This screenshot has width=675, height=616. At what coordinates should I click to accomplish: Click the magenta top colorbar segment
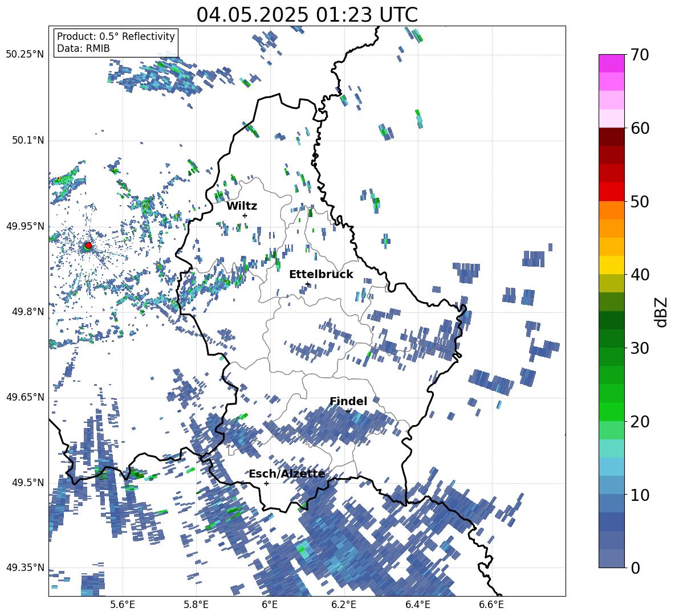click(x=611, y=63)
